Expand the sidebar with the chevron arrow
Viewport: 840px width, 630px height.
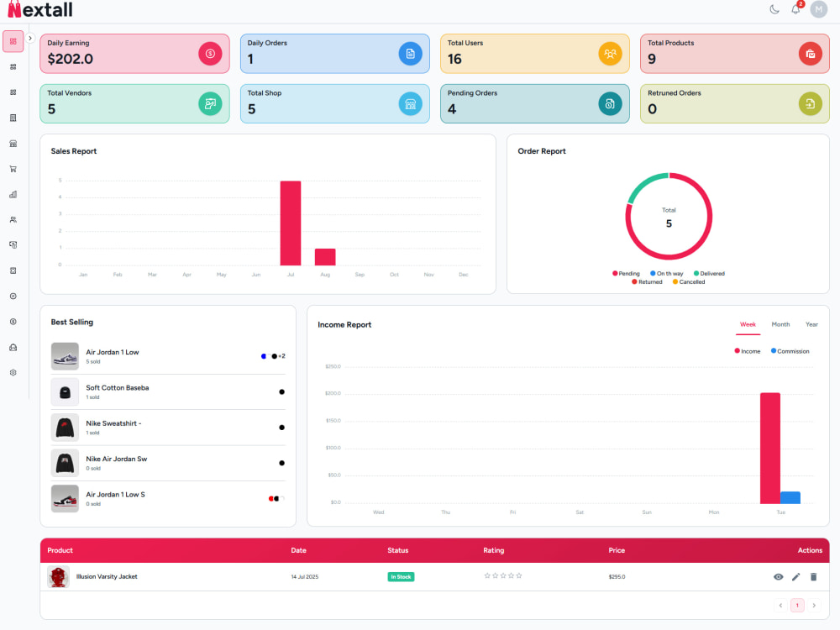coord(30,38)
